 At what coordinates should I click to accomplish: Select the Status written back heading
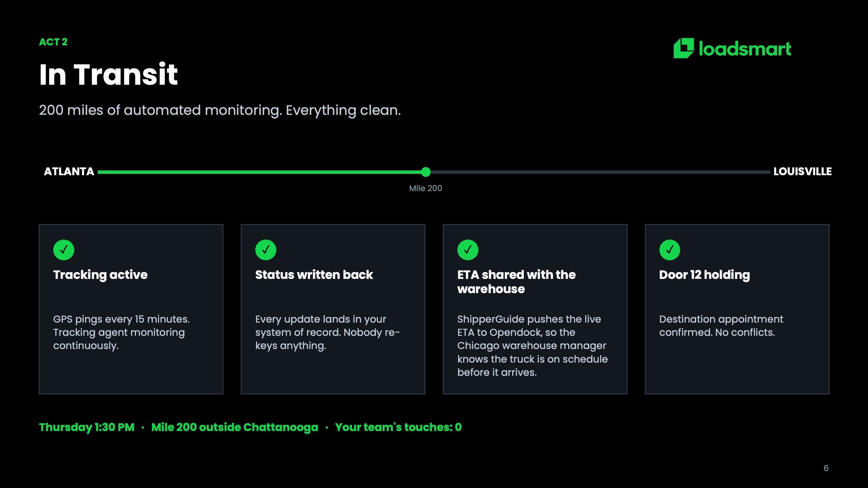[x=314, y=275]
